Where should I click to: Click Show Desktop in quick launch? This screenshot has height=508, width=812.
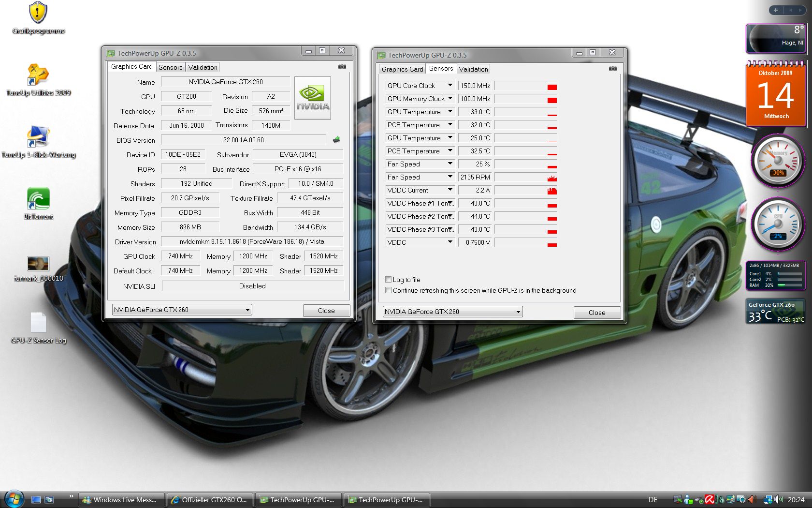click(36, 500)
